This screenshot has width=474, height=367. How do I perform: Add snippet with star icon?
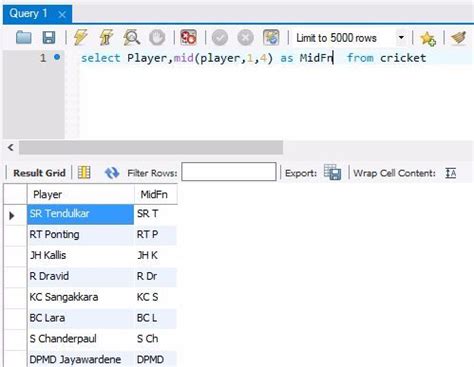428,38
